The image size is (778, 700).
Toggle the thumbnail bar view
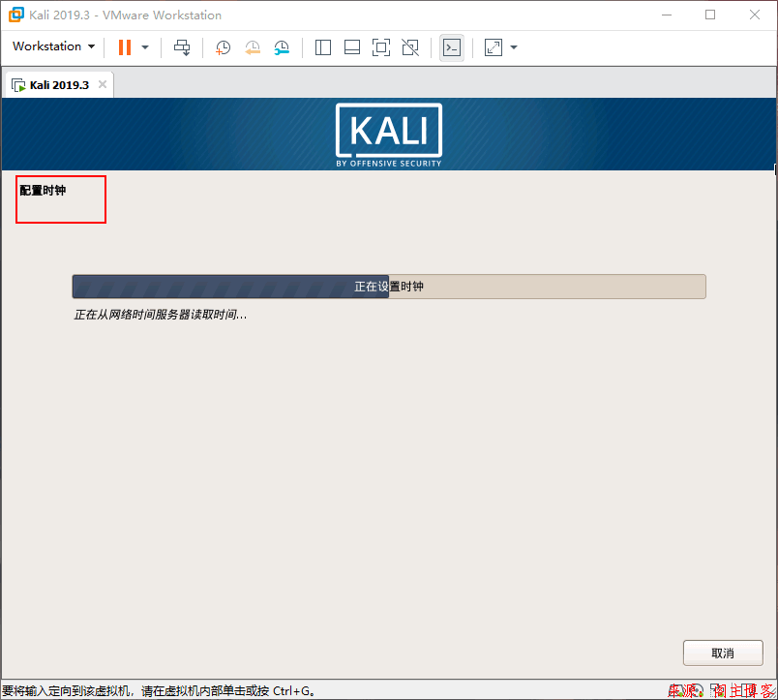click(x=352, y=47)
